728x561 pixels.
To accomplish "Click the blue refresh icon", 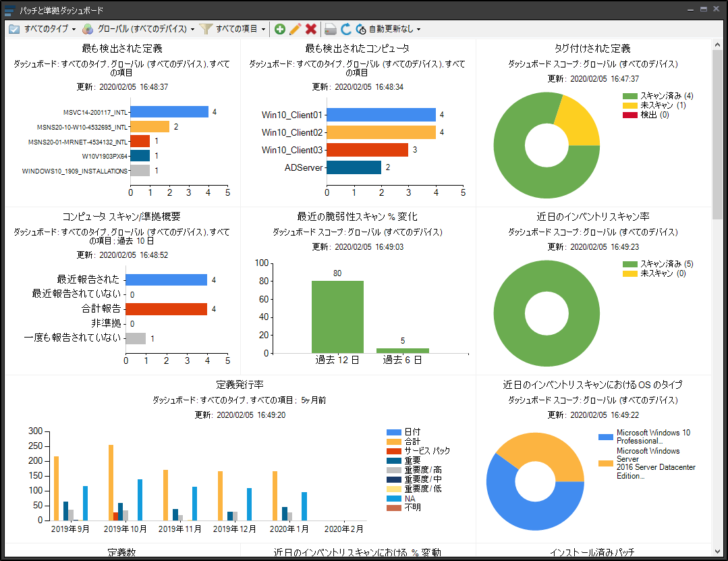I will [346, 29].
